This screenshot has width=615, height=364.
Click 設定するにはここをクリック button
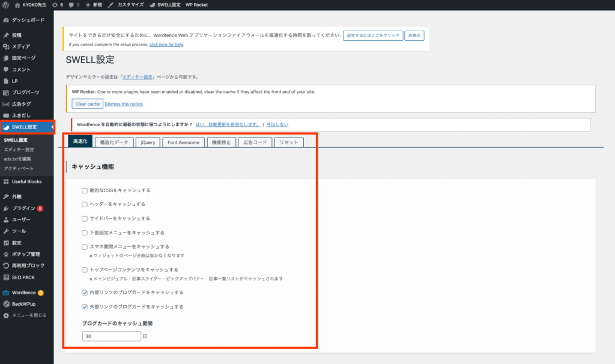coord(373,35)
